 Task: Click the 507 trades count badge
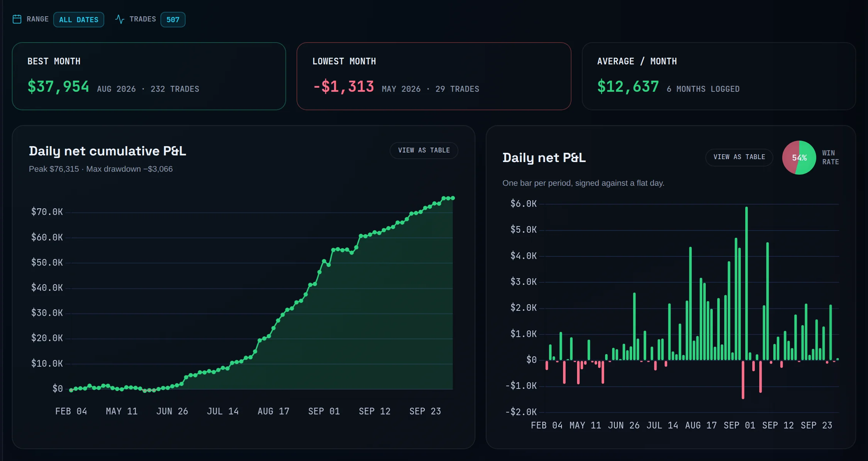[x=173, y=20]
